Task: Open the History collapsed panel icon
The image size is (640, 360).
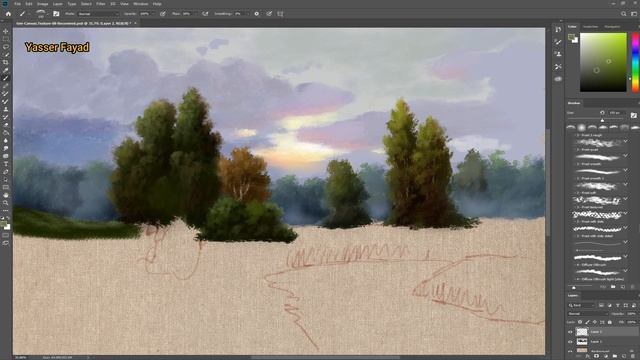Action: point(558,29)
